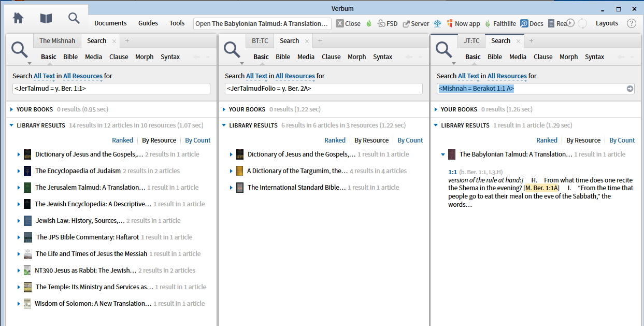Sort right panel results By Count
644x326 pixels.
[622, 140]
